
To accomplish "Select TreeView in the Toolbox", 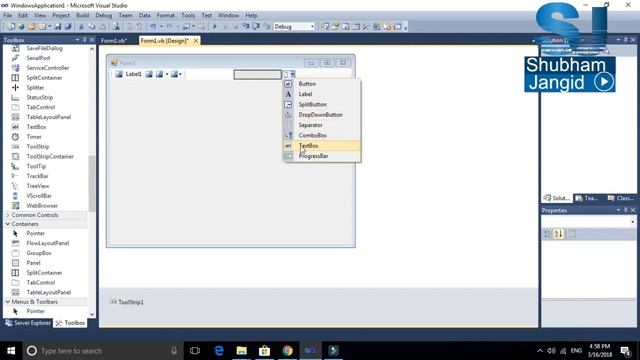I will coord(38,186).
